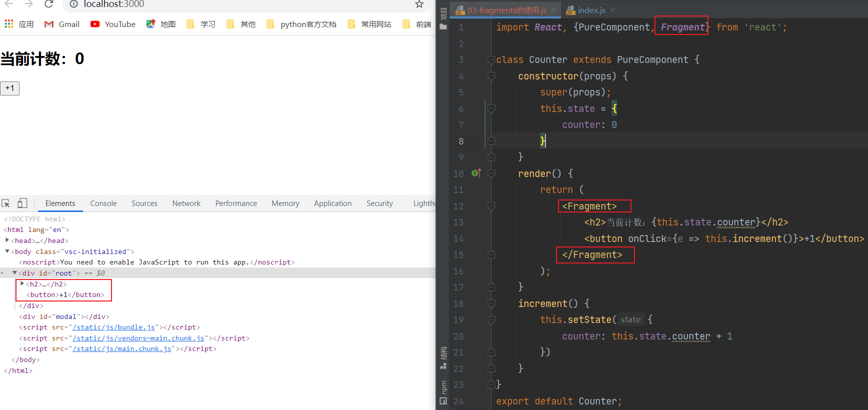Screen dimensions: 868x410
Task: Collapse the body node in DOM tree
Action: coord(7,251)
